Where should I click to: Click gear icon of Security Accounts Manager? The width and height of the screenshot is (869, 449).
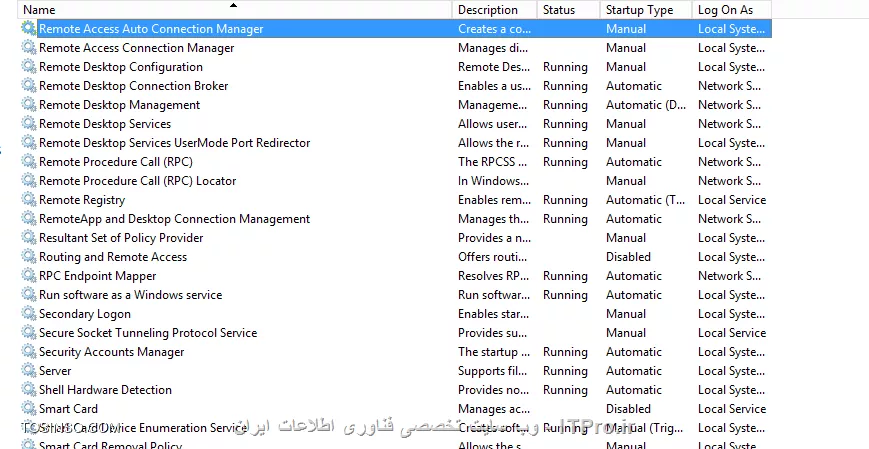click(x=29, y=351)
